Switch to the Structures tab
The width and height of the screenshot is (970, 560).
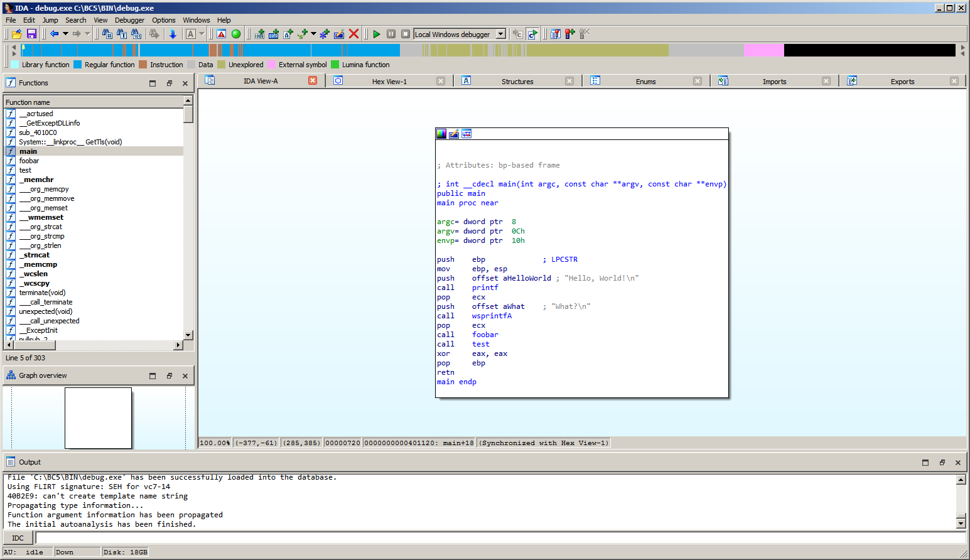click(517, 82)
